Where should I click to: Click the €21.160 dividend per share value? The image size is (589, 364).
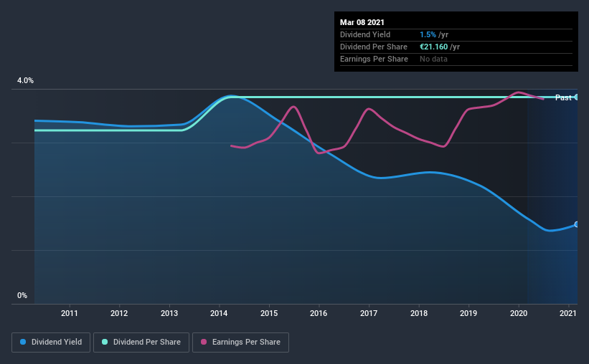click(x=433, y=47)
